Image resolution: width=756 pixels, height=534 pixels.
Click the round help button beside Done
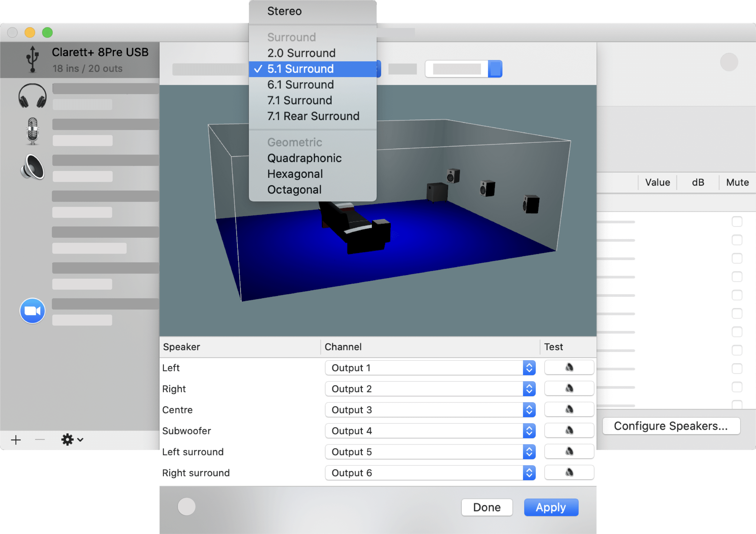pyautogui.click(x=186, y=507)
